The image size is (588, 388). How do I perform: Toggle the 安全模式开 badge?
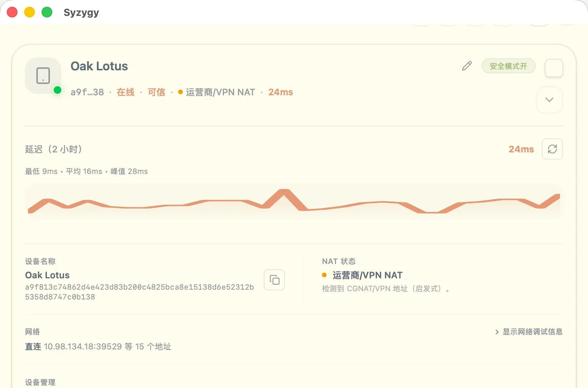coord(509,66)
